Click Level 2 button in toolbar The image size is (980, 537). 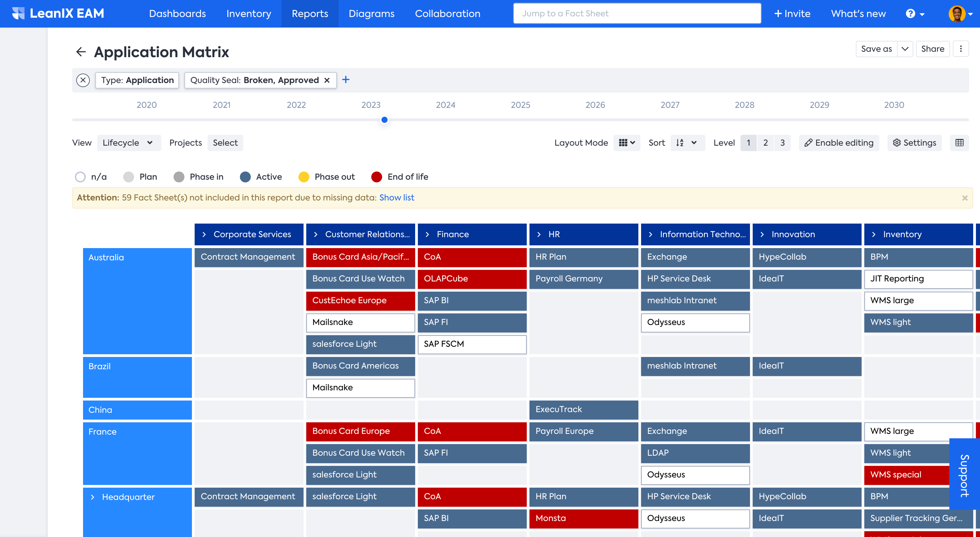765,143
